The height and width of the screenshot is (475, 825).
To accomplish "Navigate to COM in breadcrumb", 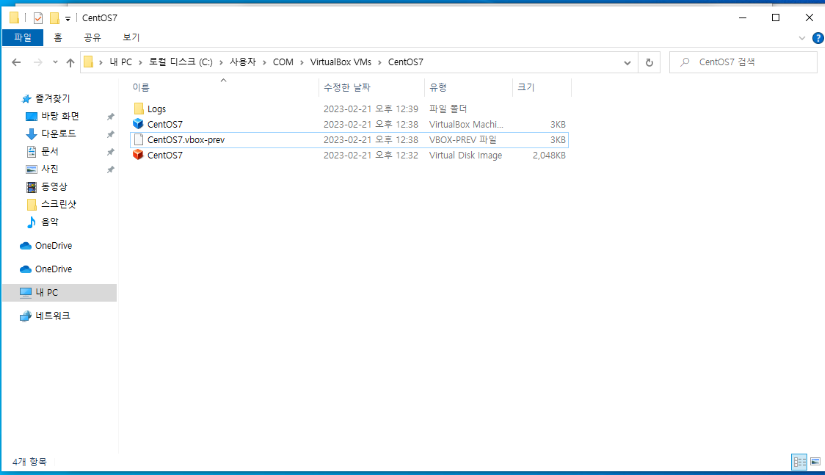I will (x=283, y=62).
